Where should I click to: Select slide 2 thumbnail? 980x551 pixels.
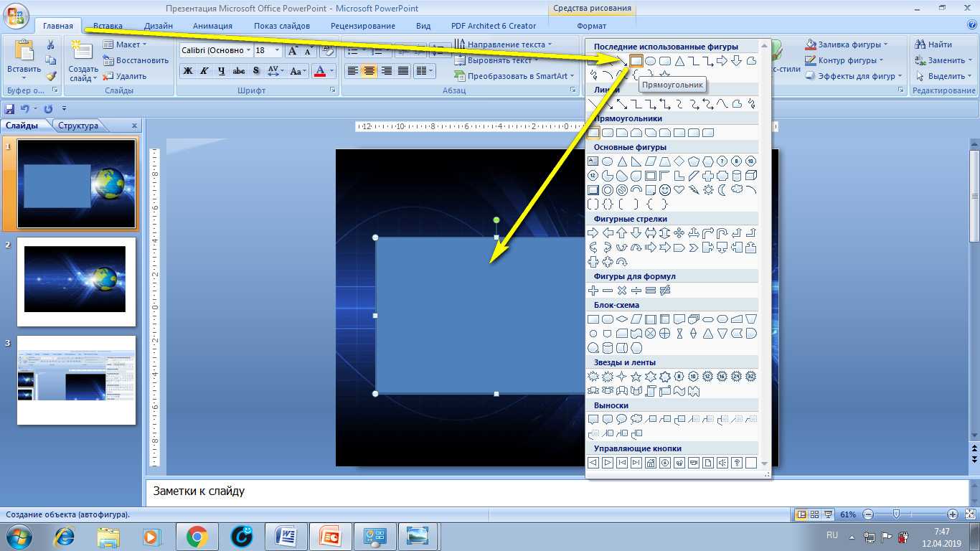[76, 280]
